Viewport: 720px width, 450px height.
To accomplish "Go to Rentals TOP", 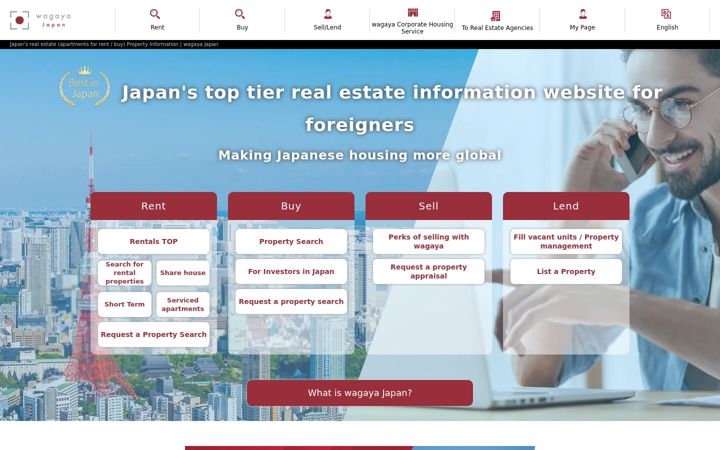I will click(153, 242).
